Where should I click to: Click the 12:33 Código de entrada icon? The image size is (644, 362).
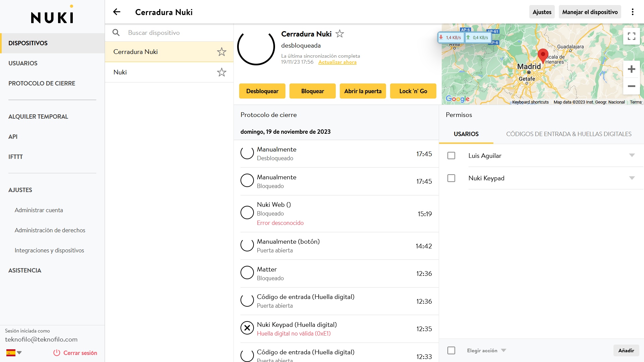click(x=247, y=356)
